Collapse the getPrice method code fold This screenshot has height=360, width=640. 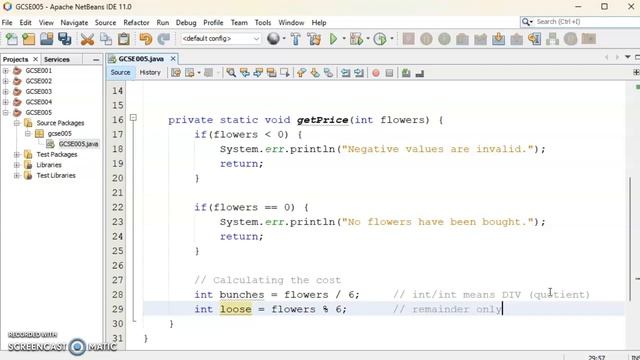pyautogui.click(x=133, y=118)
